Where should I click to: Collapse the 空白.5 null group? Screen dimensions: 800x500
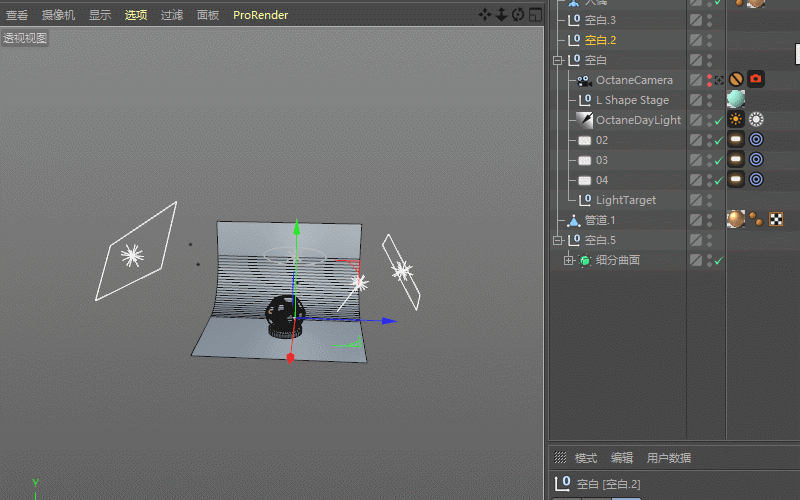pyautogui.click(x=558, y=240)
